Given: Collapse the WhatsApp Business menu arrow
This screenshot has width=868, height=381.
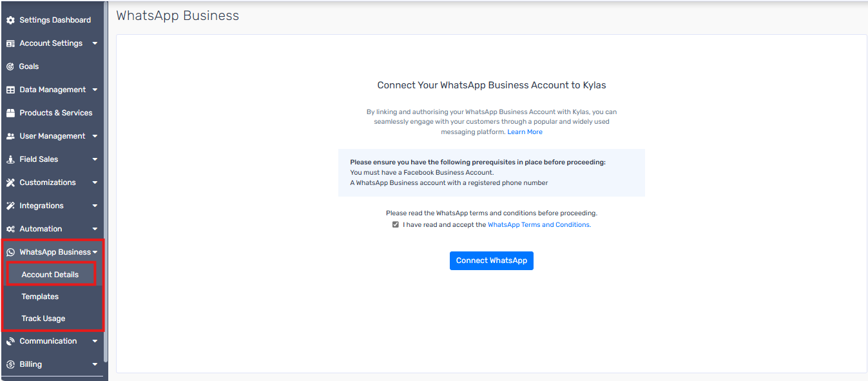Looking at the screenshot, I should click(95, 252).
